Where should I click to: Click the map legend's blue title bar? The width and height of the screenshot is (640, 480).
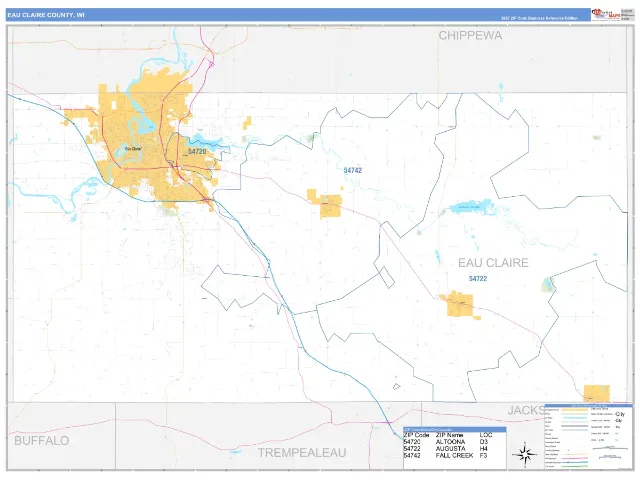(x=589, y=406)
